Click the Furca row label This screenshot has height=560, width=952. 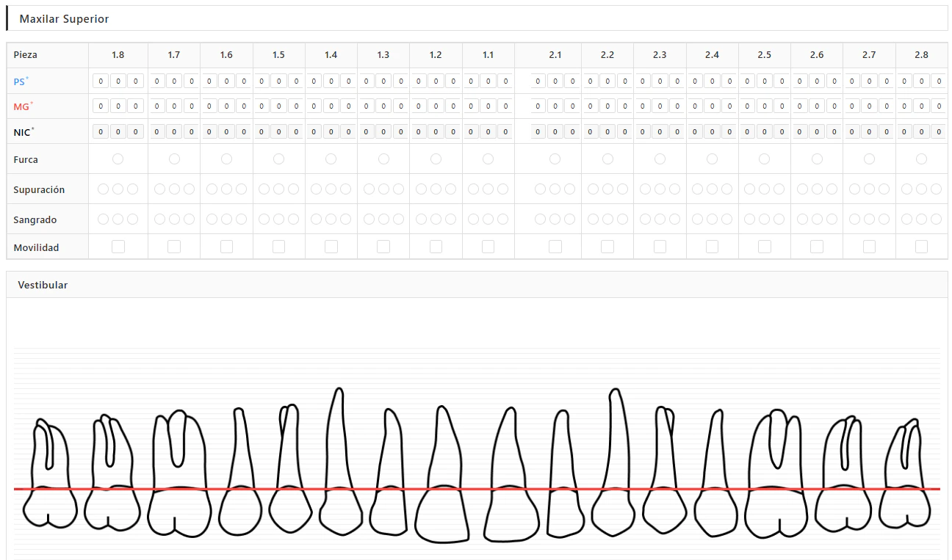pyautogui.click(x=26, y=159)
